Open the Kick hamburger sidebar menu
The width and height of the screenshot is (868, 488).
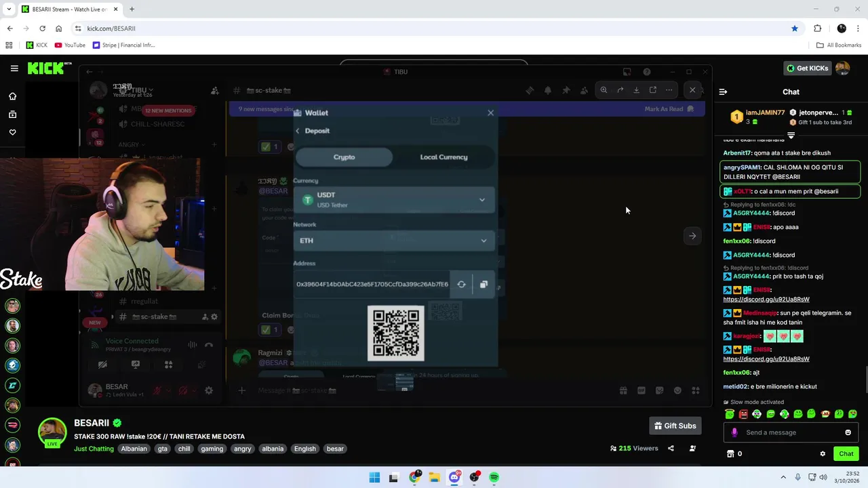(x=14, y=68)
